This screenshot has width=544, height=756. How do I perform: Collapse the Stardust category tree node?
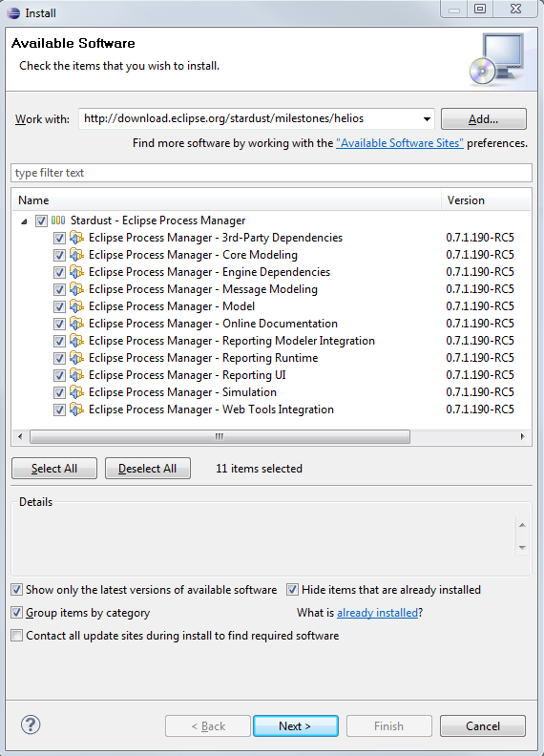[24, 221]
